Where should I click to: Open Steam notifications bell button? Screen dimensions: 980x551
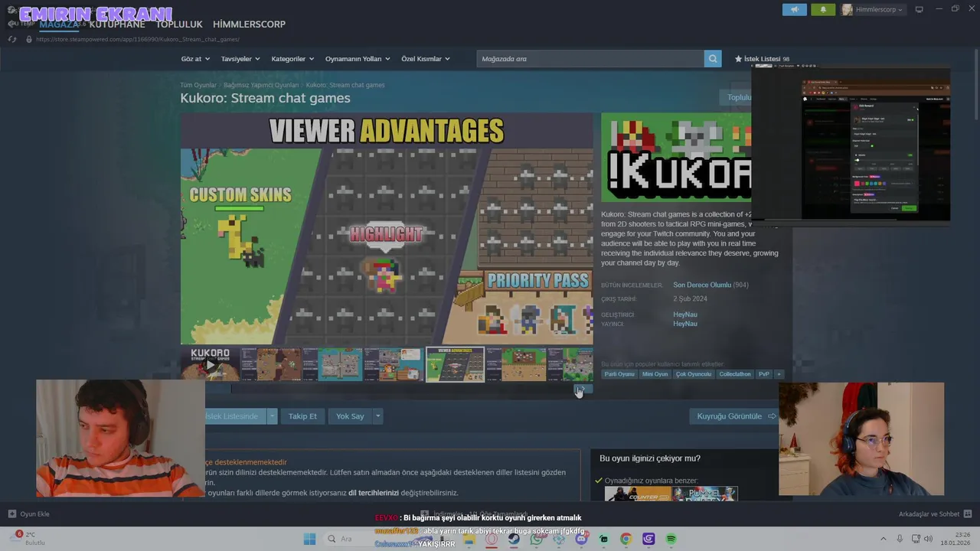click(823, 9)
